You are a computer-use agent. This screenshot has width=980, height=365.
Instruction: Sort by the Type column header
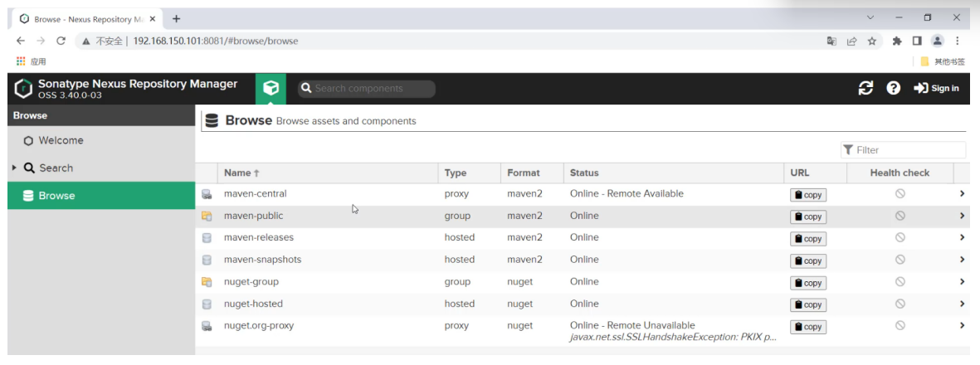[x=470, y=173]
